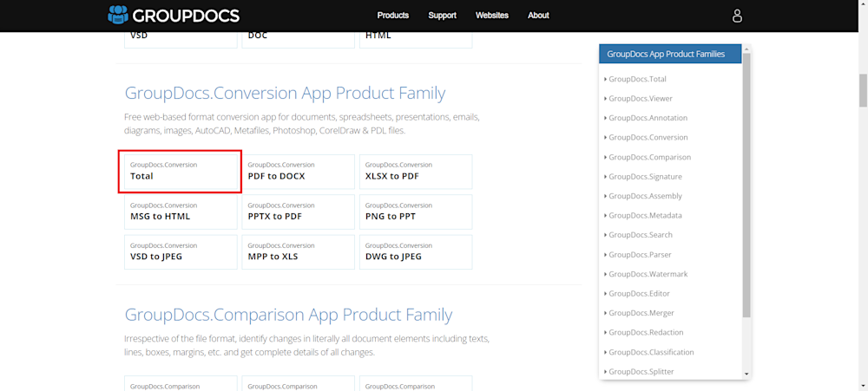Open the DWG to JPEG converter
The width and height of the screenshot is (868, 391).
click(416, 252)
